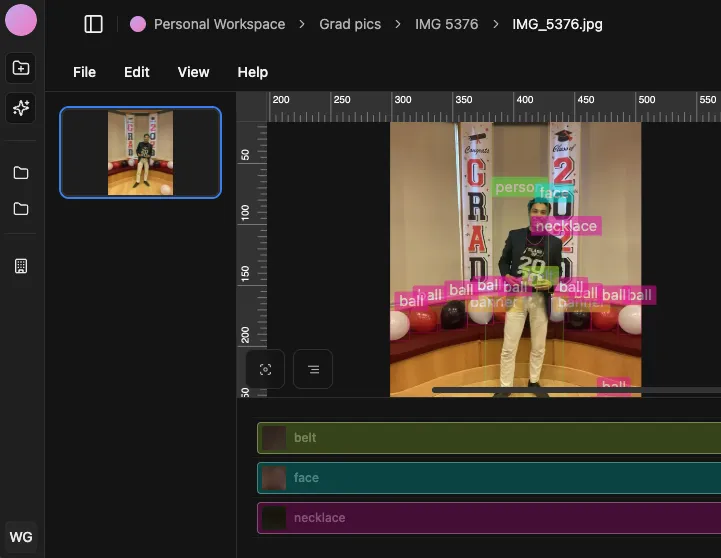The image size is (721, 558).
Task: Click the focus/recenter view icon
Action: 265,369
